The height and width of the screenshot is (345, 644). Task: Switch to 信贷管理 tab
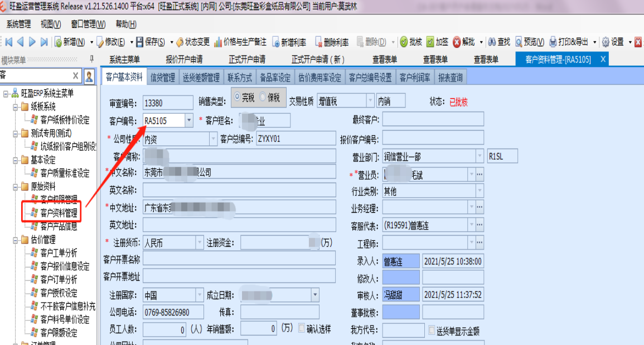click(x=163, y=77)
